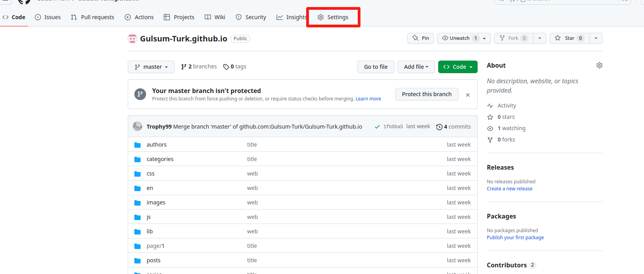Star the repository

[x=569, y=38]
